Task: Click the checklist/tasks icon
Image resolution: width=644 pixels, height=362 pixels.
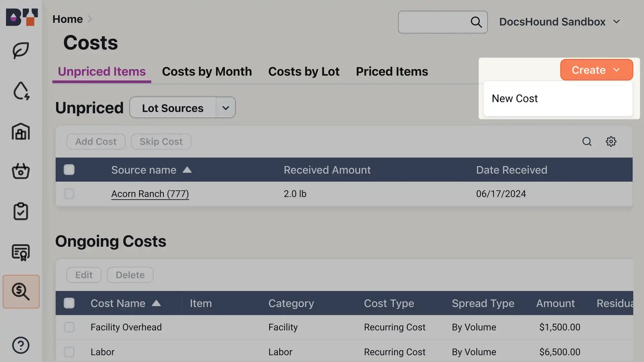Action: click(21, 211)
